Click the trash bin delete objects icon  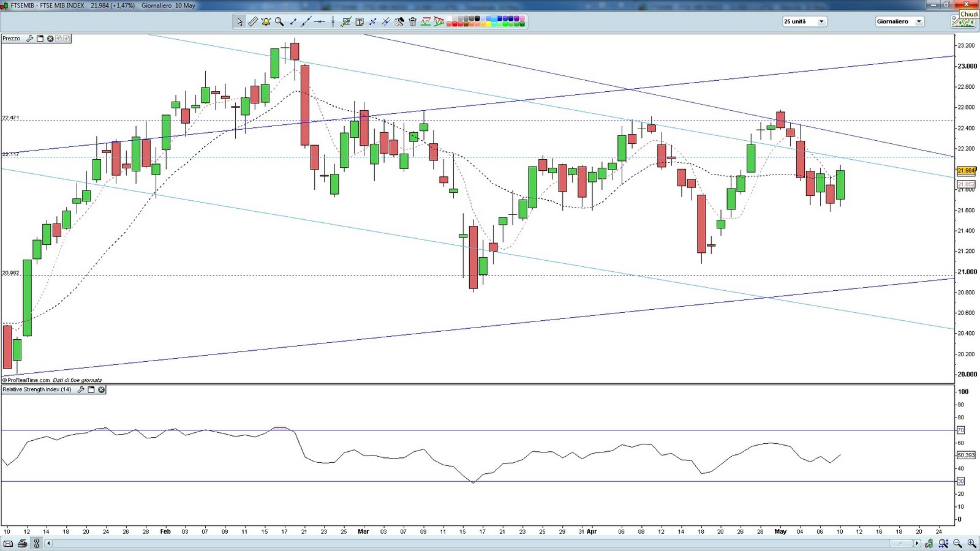412,21
